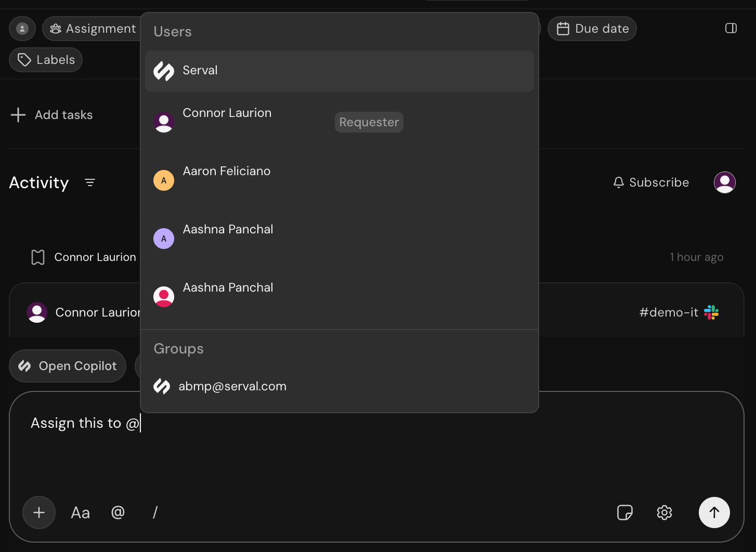The image size is (756, 552).
Task: Choose Aashna Panchal with purple avatar
Action: pos(340,239)
